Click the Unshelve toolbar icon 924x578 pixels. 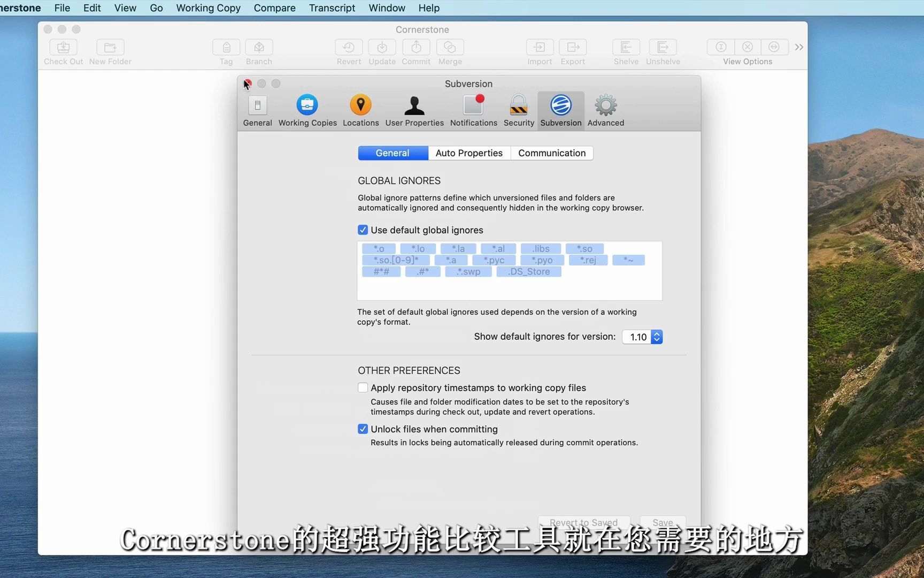point(663,47)
